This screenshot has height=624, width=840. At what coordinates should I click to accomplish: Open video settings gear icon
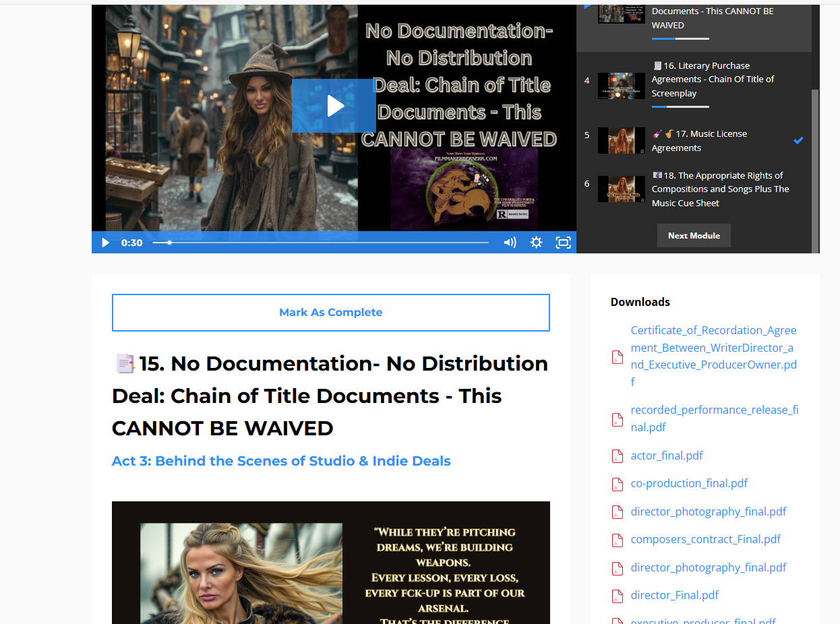536,243
